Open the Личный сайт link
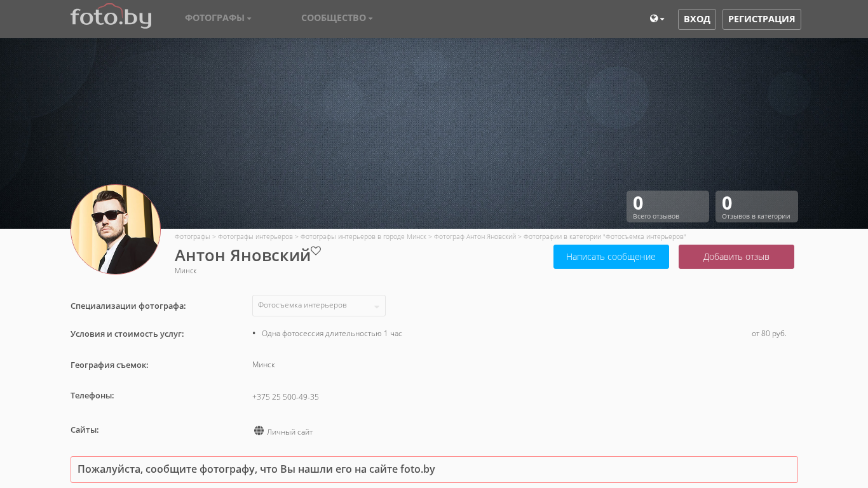The image size is (868, 488). click(290, 432)
